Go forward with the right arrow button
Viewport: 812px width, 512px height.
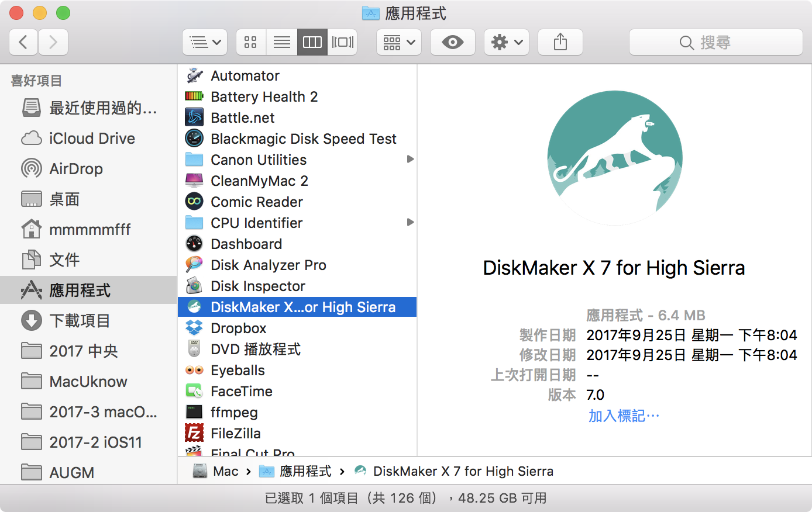pos(53,42)
